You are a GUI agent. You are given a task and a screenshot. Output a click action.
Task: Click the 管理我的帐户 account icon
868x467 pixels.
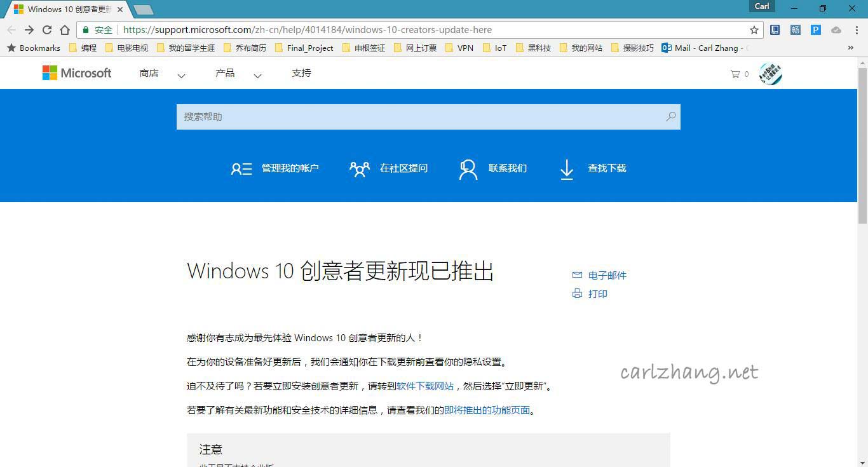click(x=241, y=168)
